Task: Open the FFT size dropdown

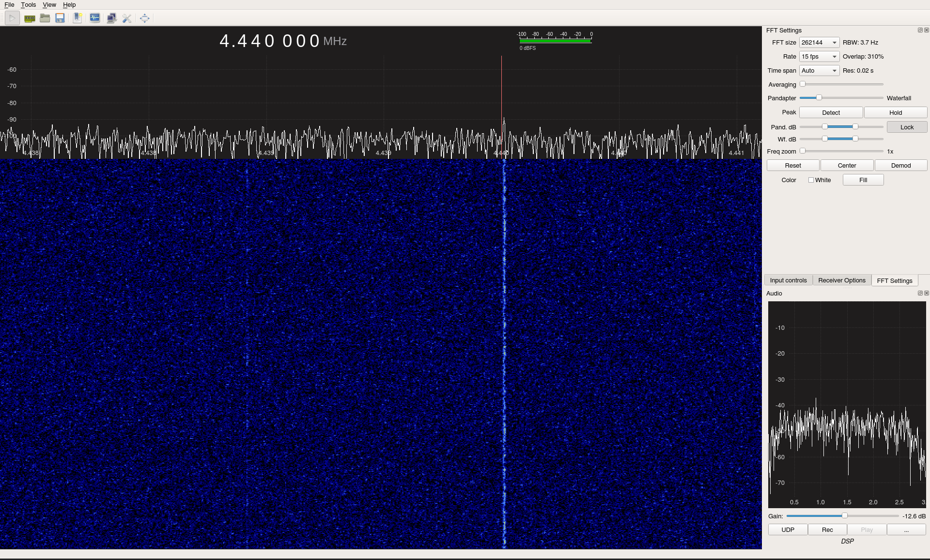Action: tap(819, 43)
